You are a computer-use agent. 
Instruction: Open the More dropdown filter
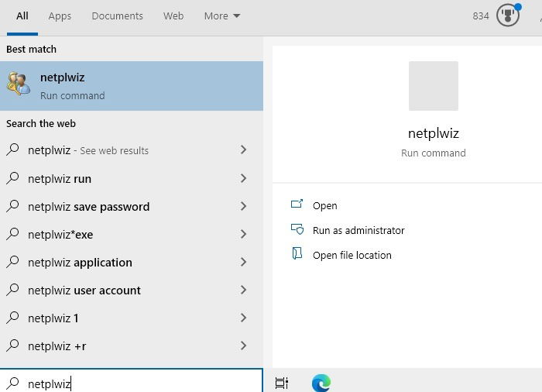222,16
